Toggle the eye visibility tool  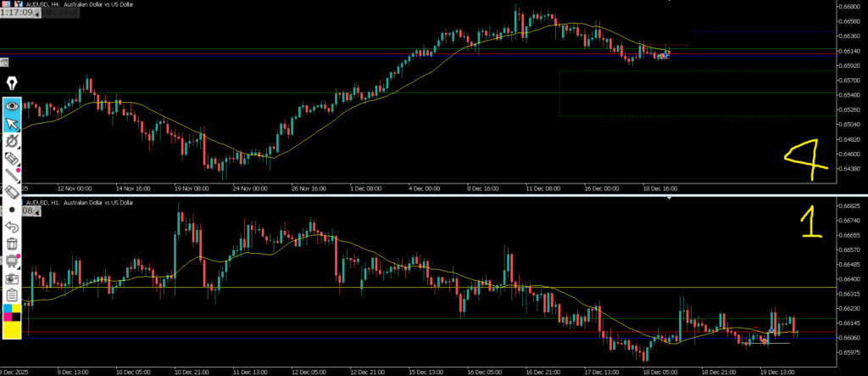12,107
